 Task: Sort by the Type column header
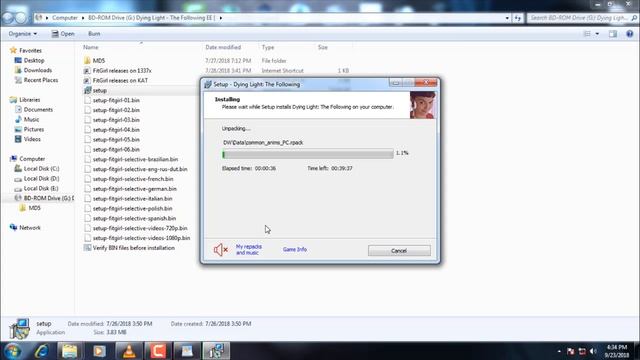click(x=268, y=47)
